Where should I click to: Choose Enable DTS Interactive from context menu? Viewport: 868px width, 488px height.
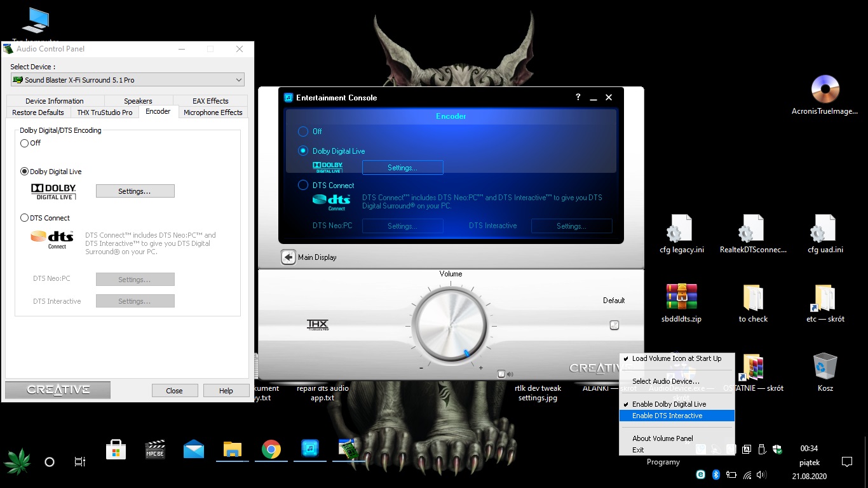(x=677, y=416)
